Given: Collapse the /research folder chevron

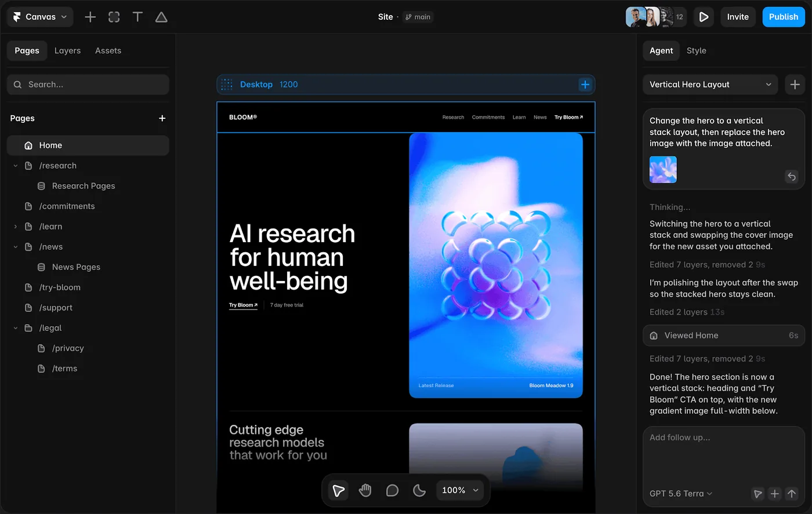Looking at the screenshot, I should tap(16, 166).
